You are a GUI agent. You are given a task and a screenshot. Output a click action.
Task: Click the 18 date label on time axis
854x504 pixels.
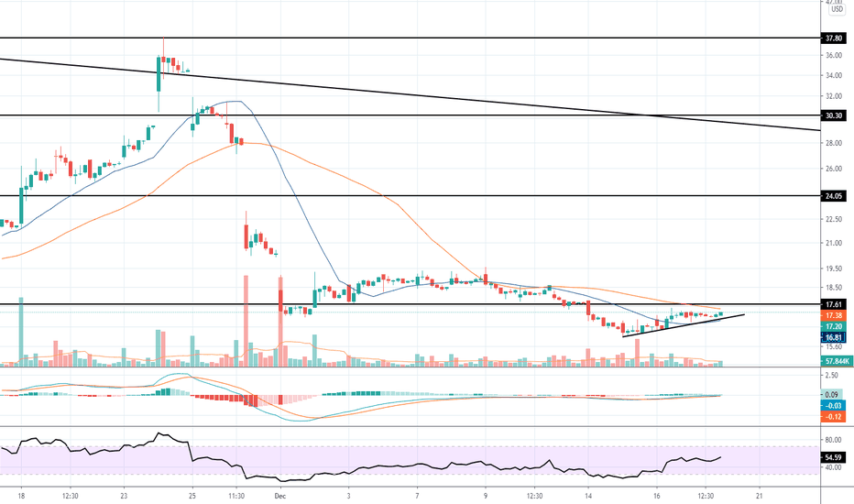21,496
